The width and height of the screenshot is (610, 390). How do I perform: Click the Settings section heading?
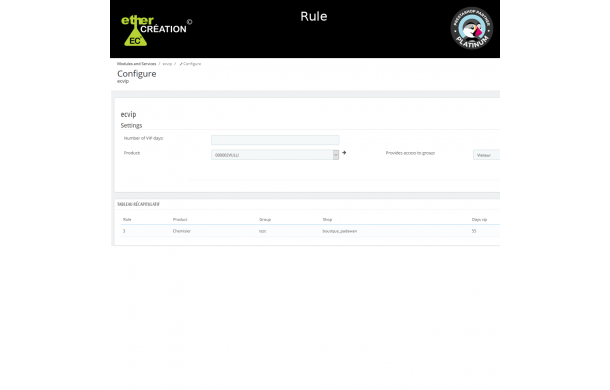point(131,125)
